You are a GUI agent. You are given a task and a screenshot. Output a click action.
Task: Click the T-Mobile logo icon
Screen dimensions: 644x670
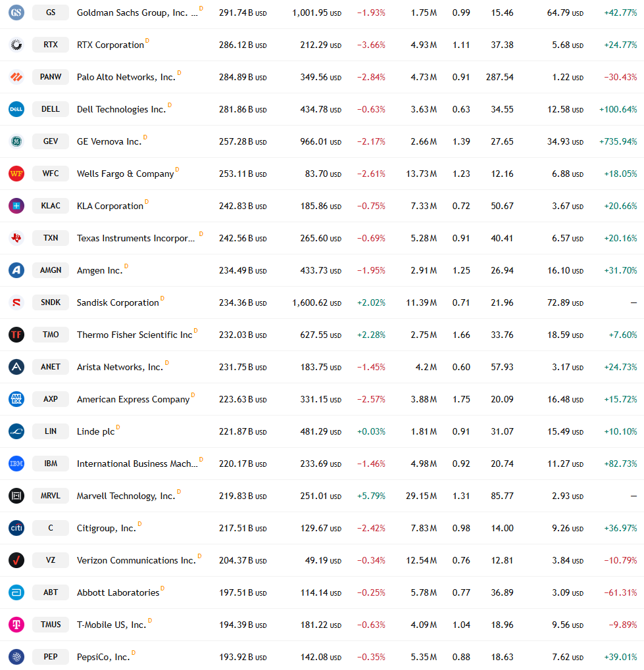point(16,624)
